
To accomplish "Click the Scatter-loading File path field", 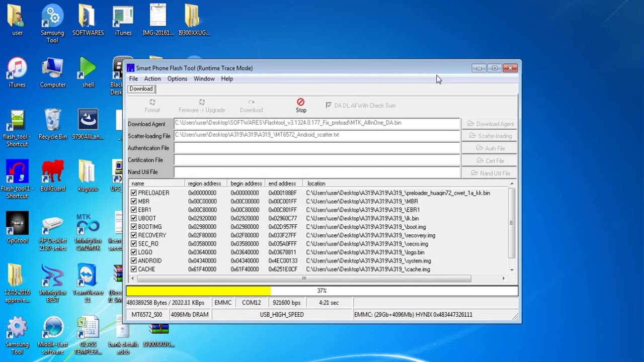I will (317, 135).
